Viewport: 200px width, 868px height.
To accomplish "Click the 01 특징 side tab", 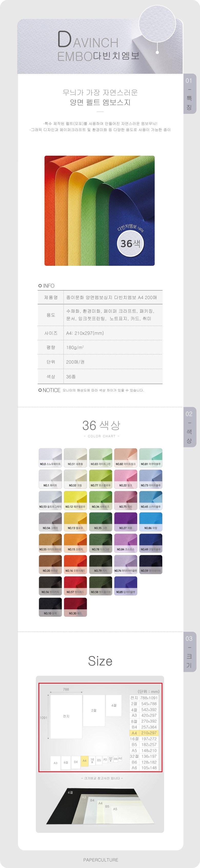I will click(x=189, y=94).
